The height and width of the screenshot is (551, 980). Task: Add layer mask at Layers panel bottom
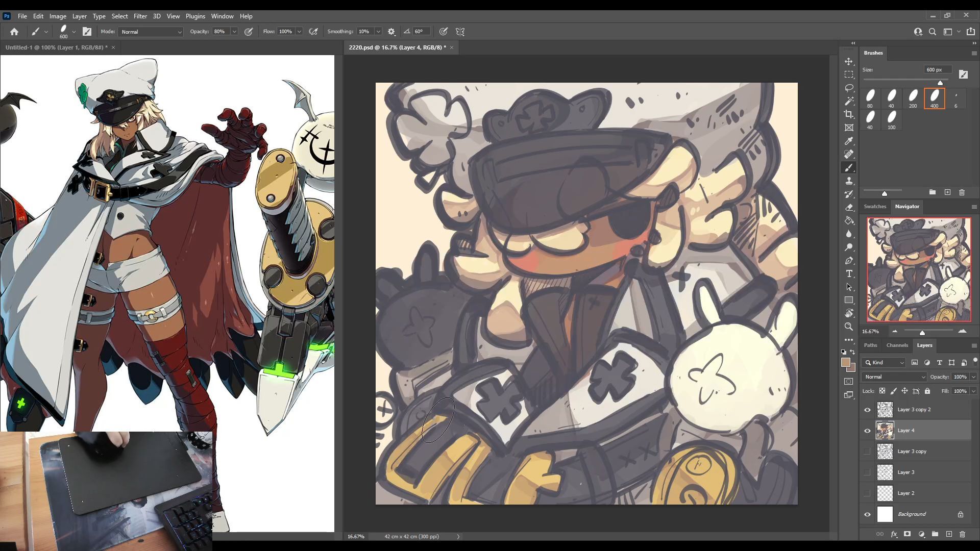pyautogui.click(x=907, y=534)
